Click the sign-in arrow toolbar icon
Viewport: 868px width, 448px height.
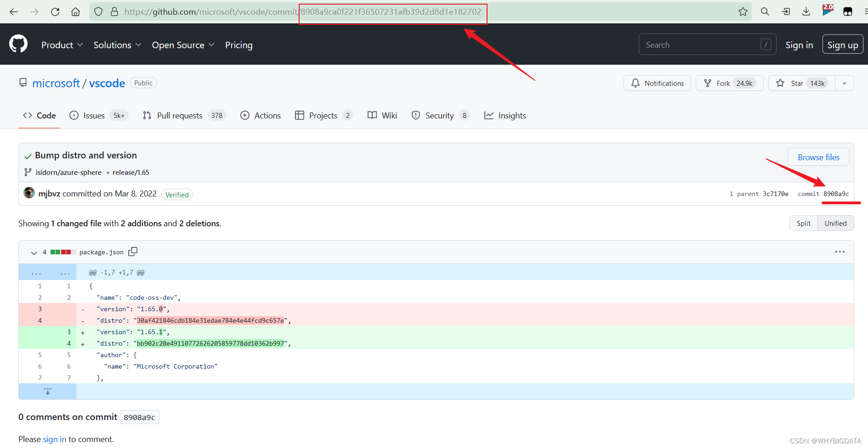click(786, 11)
